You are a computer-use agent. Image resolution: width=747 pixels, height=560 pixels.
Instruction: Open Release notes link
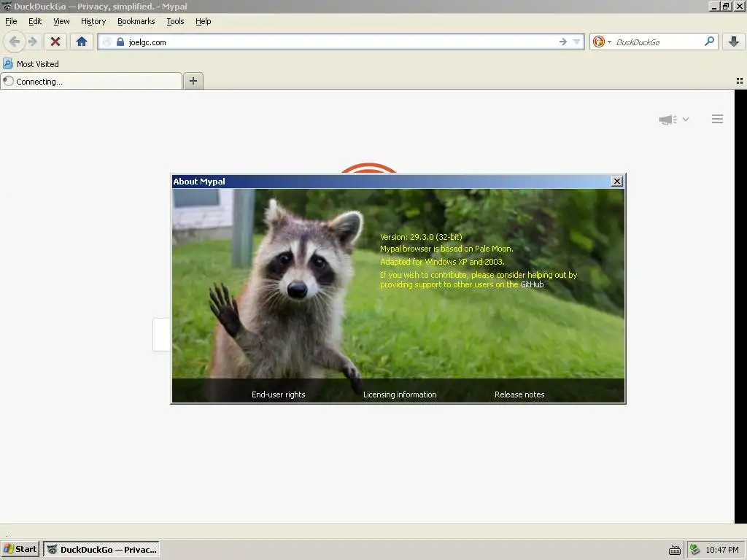click(519, 394)
